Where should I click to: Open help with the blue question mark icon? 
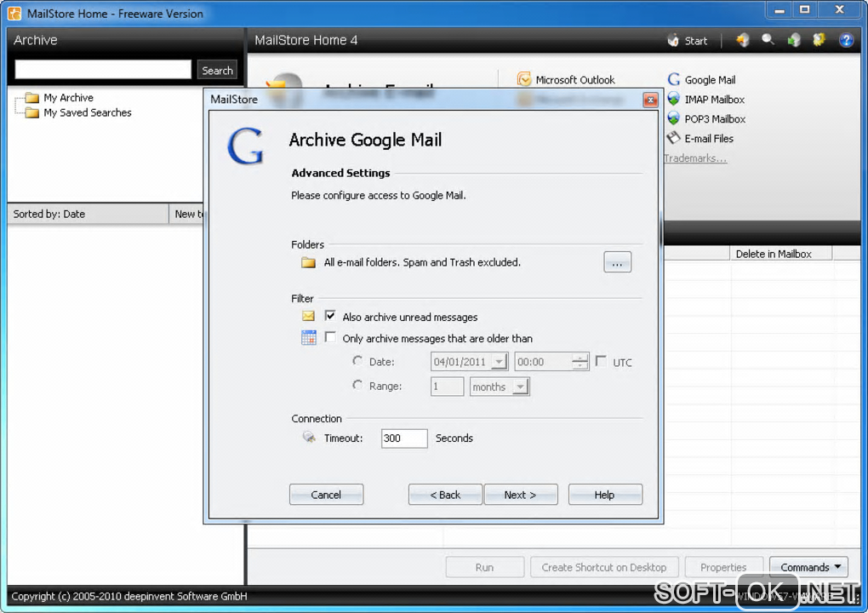click(x=846, y=40)
